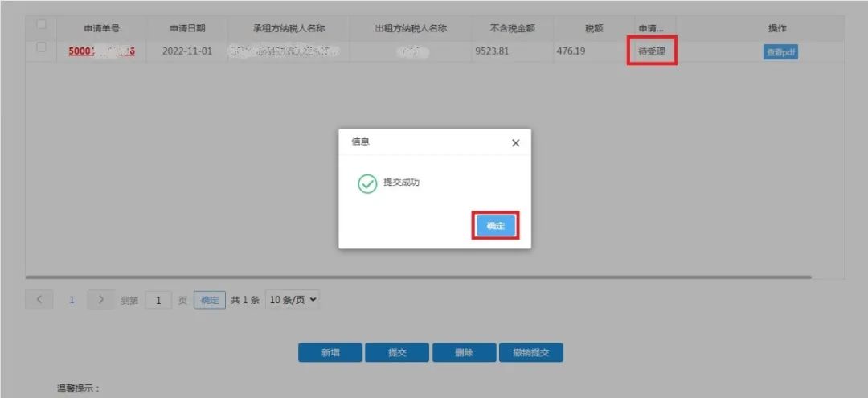Tick the select-all checkbox in table header

(41, 25)
